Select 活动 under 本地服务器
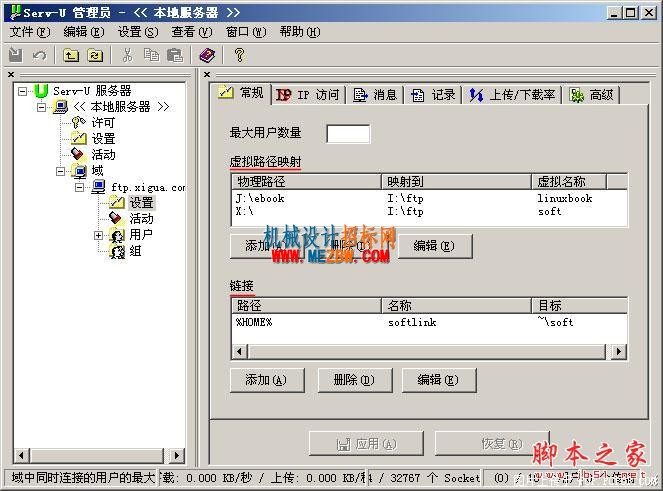The image size is (663, 491). click(103, 155)
